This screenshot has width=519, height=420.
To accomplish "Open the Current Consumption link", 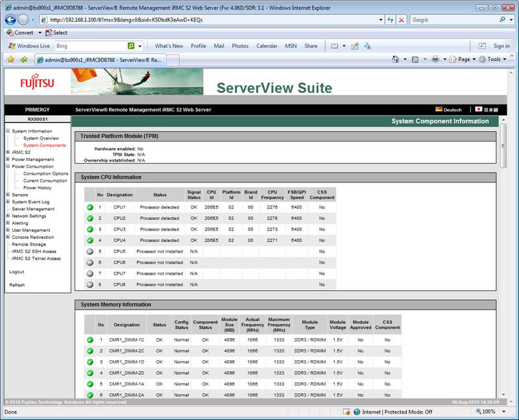I will (45, 180).
